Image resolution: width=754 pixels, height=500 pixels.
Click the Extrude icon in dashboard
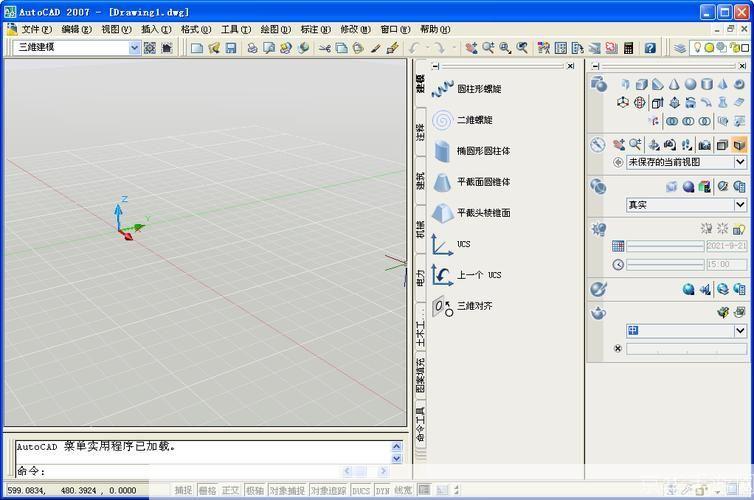click(x=657, y=102)
